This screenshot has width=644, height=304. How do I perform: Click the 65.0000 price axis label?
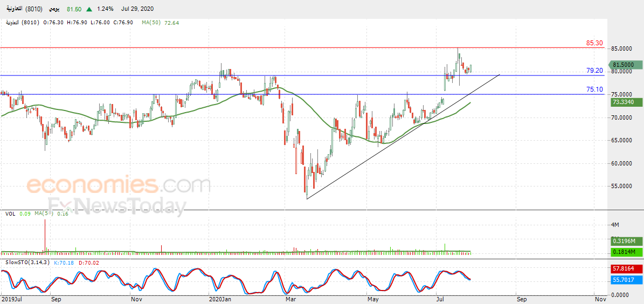pyautogui.click(x=621, y=140)
